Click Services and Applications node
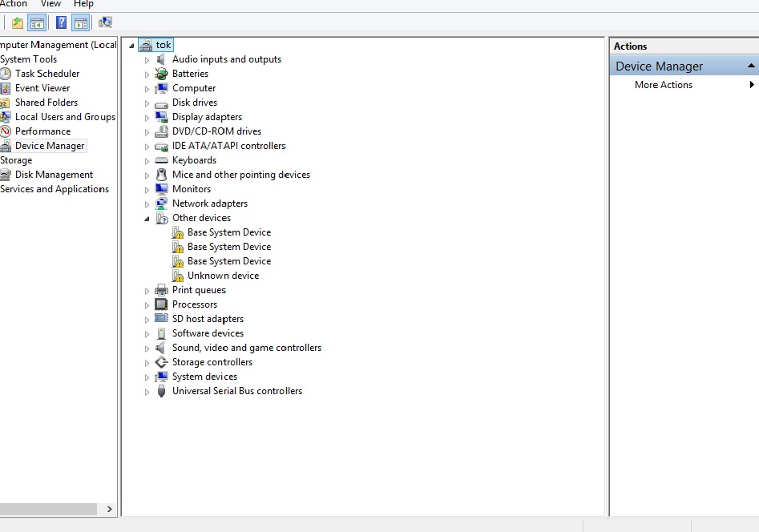 point(55,189)
